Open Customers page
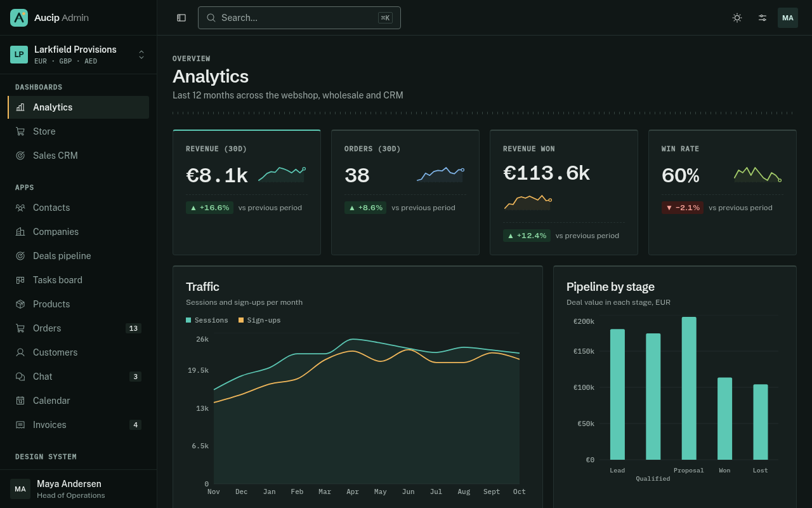The image size is (812, 508). 78,352
